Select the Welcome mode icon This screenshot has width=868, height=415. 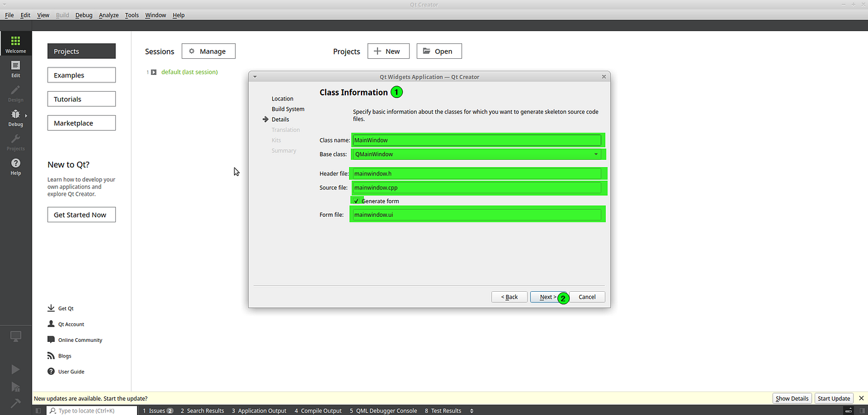click(15, 42)
